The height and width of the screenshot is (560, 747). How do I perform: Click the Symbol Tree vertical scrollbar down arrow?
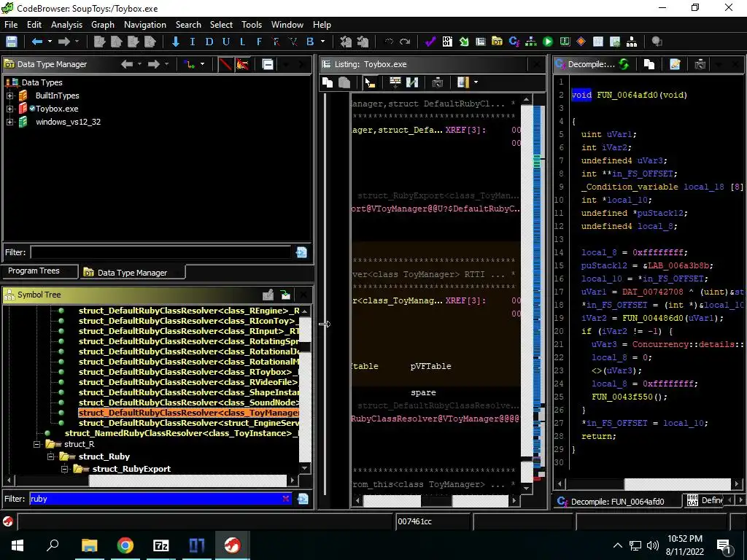coord(305,469)
